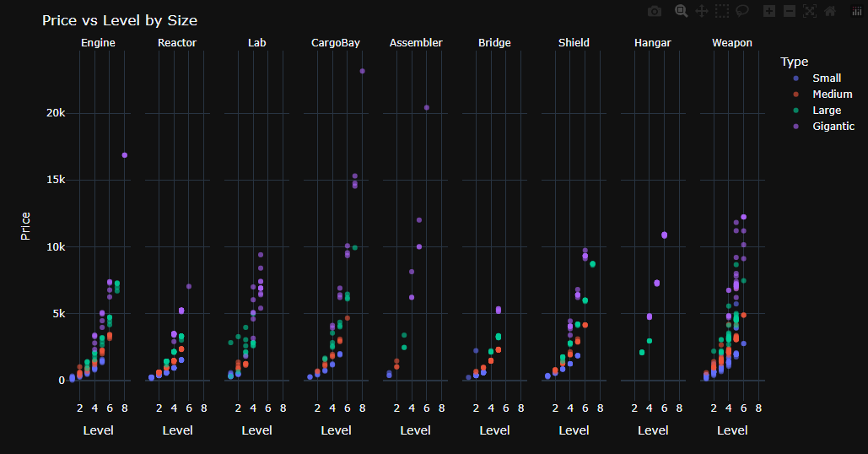Screen dimensions: 868x454
Task: Click the Price y-axis label
Action: click(x=25, y=226)
